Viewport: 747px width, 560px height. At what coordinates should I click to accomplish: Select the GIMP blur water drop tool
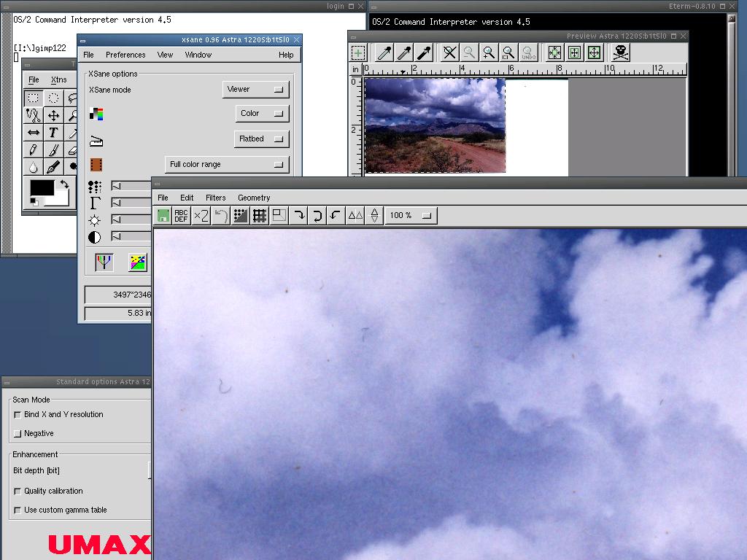[34, 167]
